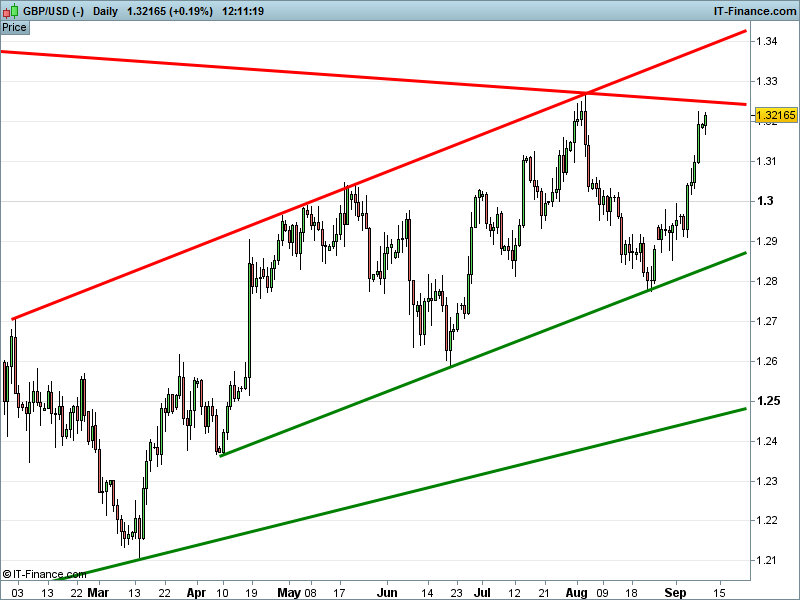Click the 1.29 price axis label
The height and width of the screenshot is (600, 800).
click(x=767, y=241)
